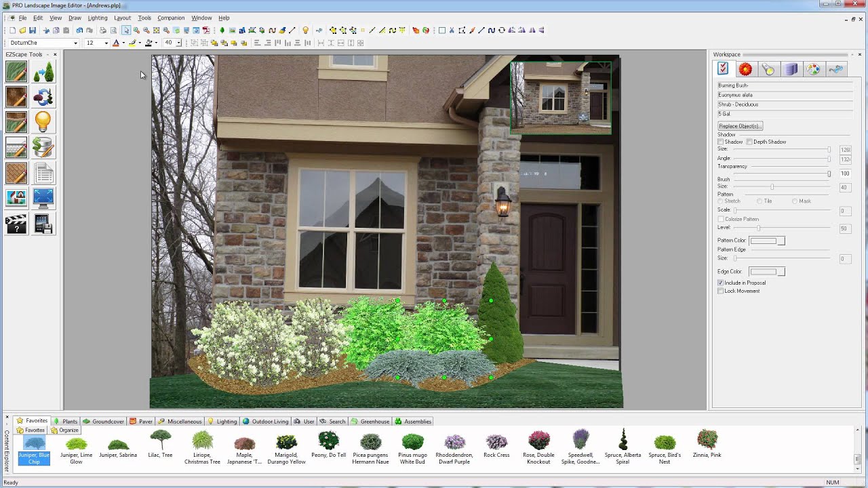The height and width of the screenshot is (488, 868).
Task: Click the before and after house photo icon
Action: [16, 197]
